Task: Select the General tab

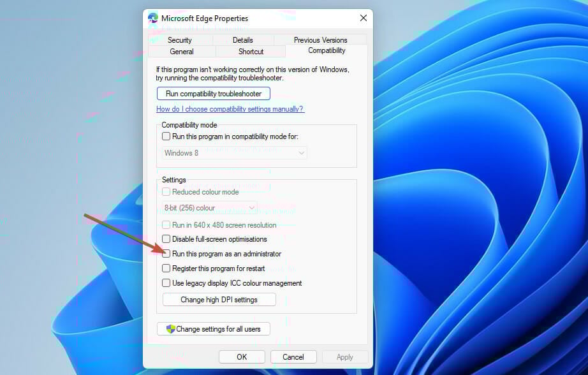Action: point(182,52)
